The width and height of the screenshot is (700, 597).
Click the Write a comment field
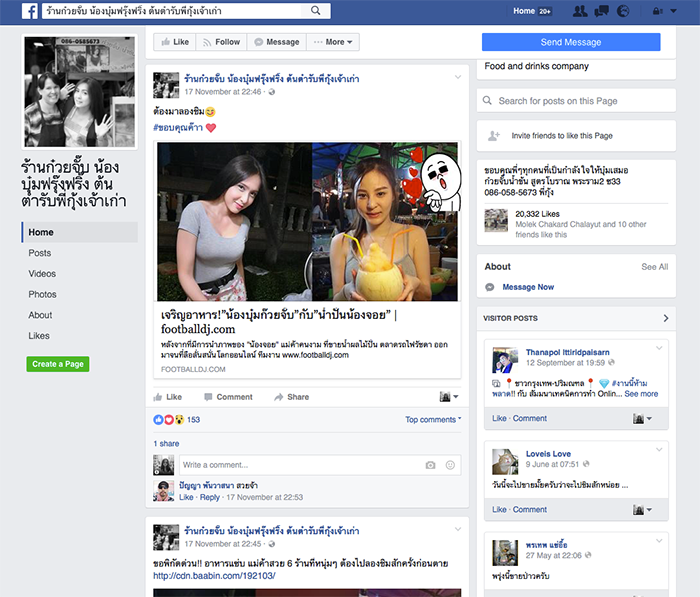pos(301,465)
